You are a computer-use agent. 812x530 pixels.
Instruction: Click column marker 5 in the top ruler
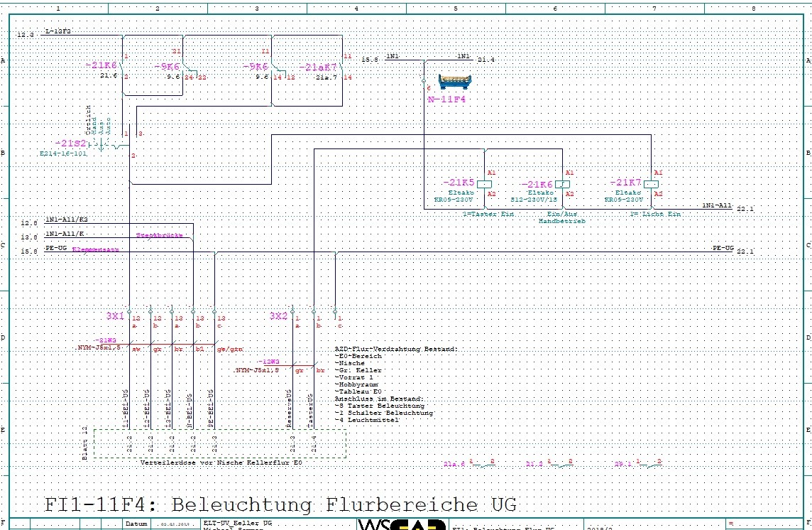tap(456, 9)
